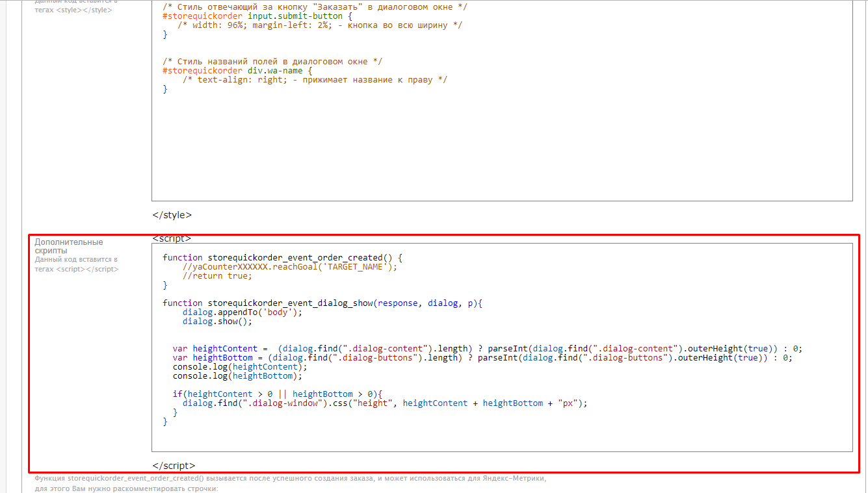Click the dialog.appendTo('body') line
The image size is (868, 493).
pyautogui.click(x=243, y=312)
